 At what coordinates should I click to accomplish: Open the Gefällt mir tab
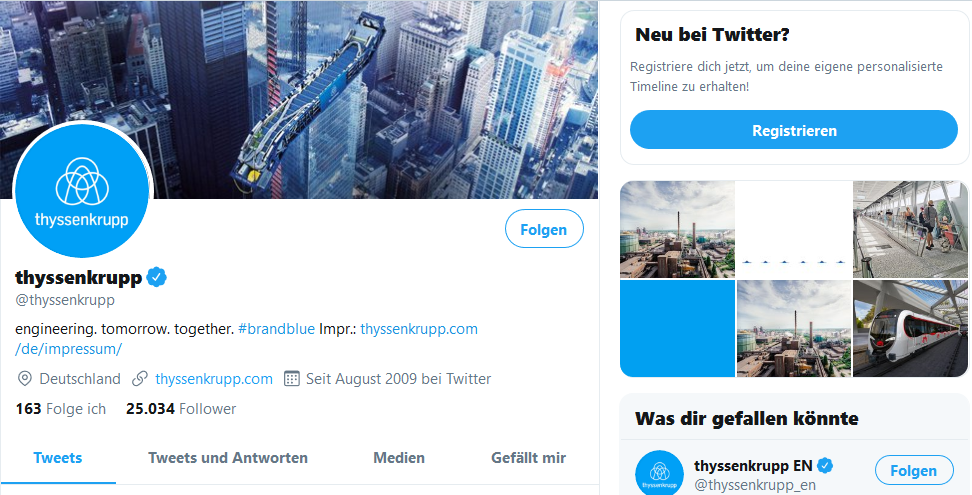pos(528,458)
